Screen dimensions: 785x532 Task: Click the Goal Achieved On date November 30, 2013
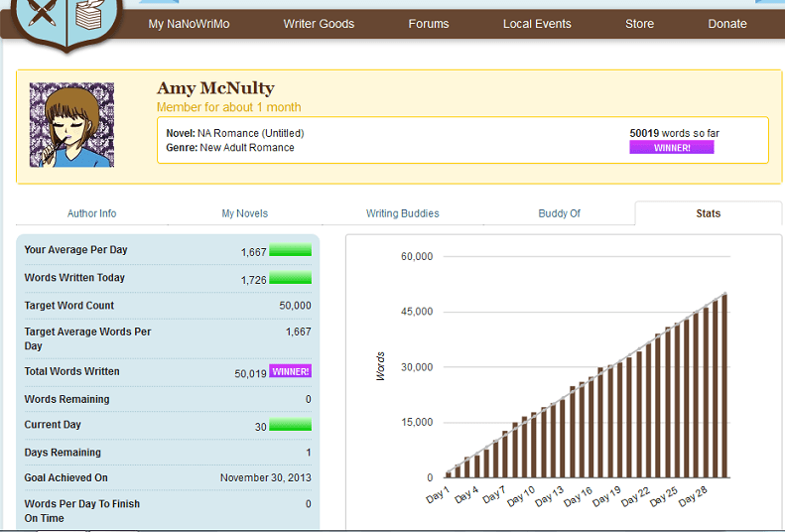tap(265, 477)
